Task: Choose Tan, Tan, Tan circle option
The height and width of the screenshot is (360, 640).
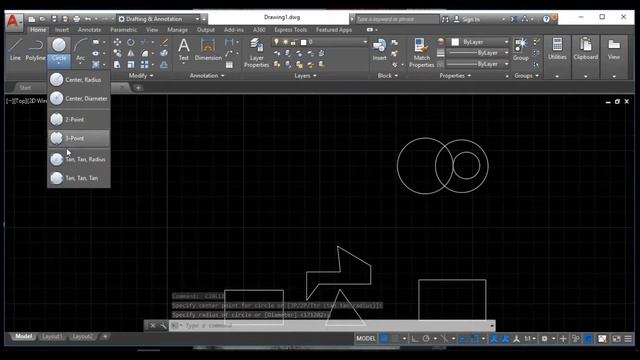Action: click(x=79, y=178)
